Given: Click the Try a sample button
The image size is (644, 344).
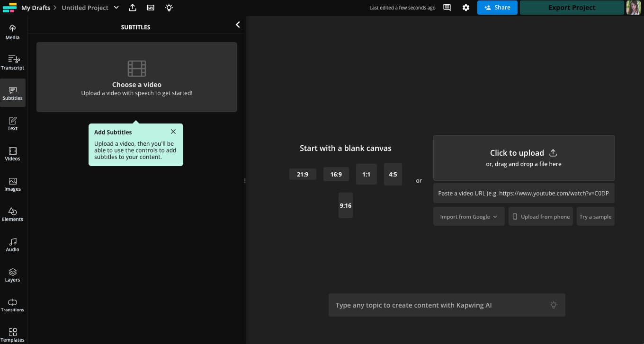Looking at the screenshot, I should click(596, 216).
